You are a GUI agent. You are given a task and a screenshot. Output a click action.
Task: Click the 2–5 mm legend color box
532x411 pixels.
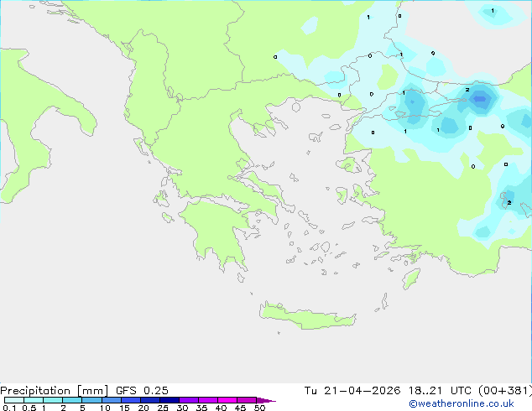(x=72, y=400)
